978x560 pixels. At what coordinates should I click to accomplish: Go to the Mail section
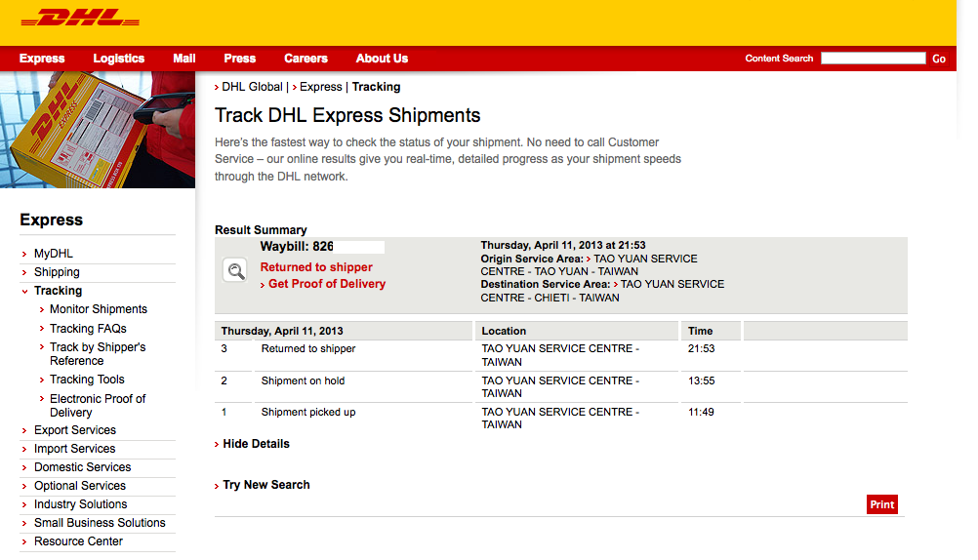tap(184, 59)
